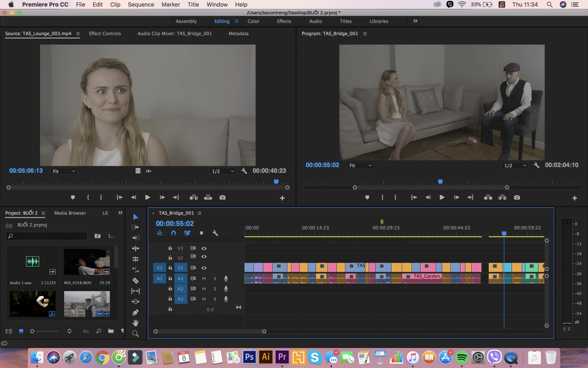The image size is (588, 368).
Task: Click the Source monitor playhead marker
Action: pyautogui.click(x=276, y=182)
